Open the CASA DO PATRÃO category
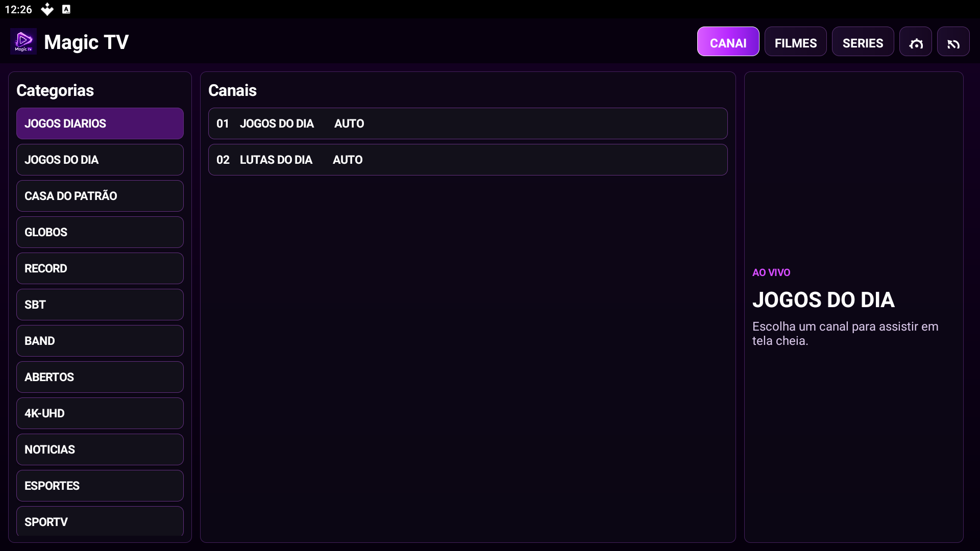 pos(100,196)
